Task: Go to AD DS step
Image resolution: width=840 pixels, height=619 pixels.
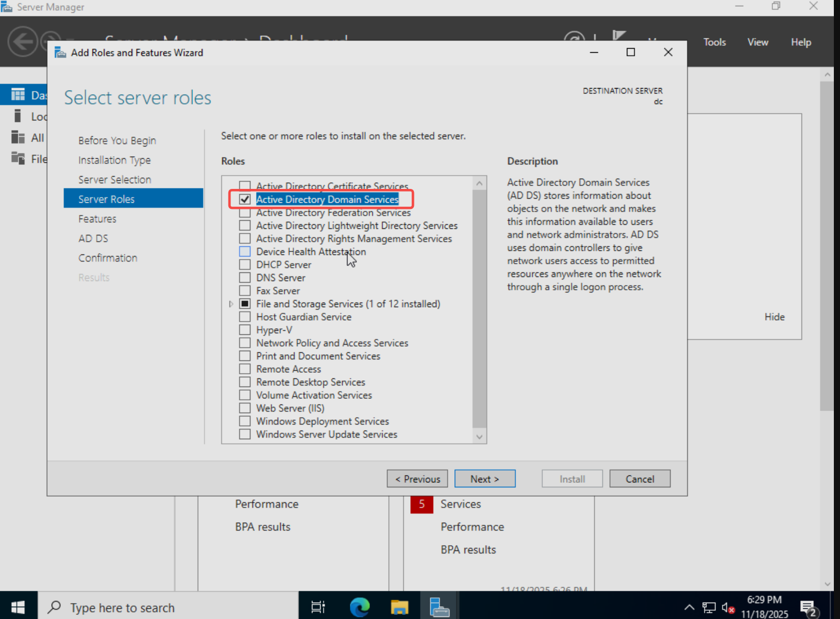Action: coord(93,238)
